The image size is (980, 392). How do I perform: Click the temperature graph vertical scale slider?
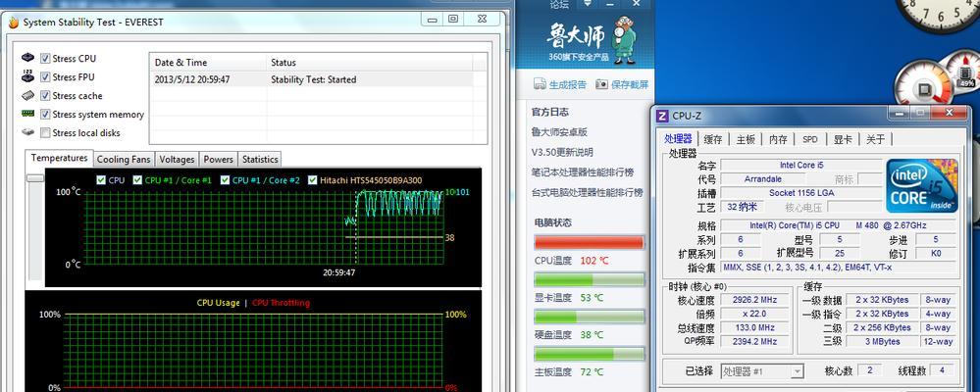coord(35,178)
